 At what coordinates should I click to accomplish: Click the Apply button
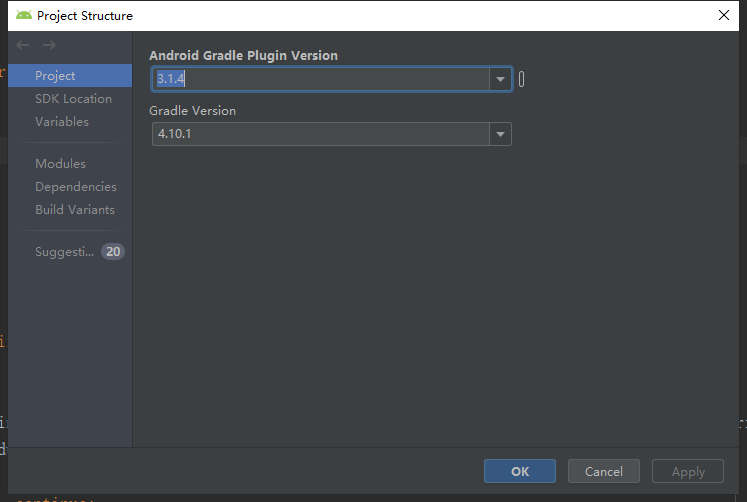pyautogui.click(x=688, y=471)
